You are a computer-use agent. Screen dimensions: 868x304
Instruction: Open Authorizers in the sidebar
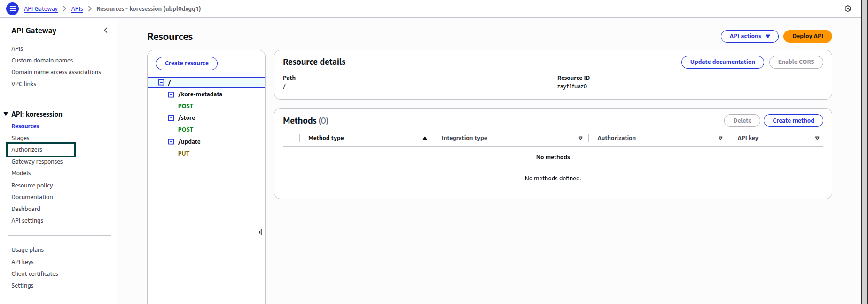pyautogui.click(x=27, y=150)
